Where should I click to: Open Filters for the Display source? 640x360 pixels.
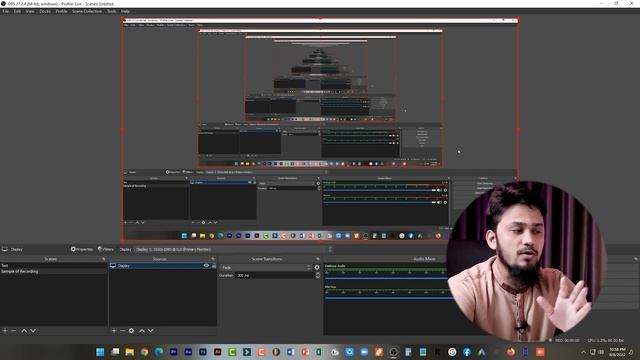(106, 249)
